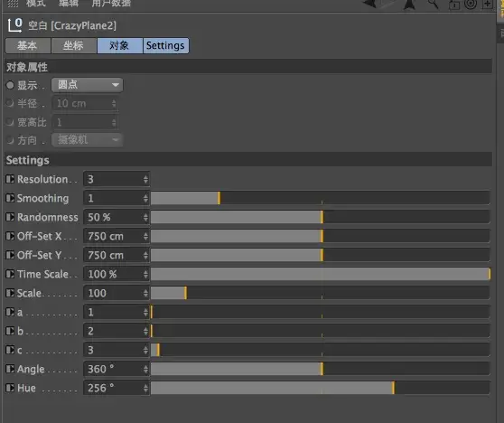Click the keyframe icon next to parameter b
The image size is (504, 423).
pyautogui.click(x=10, y=331)
